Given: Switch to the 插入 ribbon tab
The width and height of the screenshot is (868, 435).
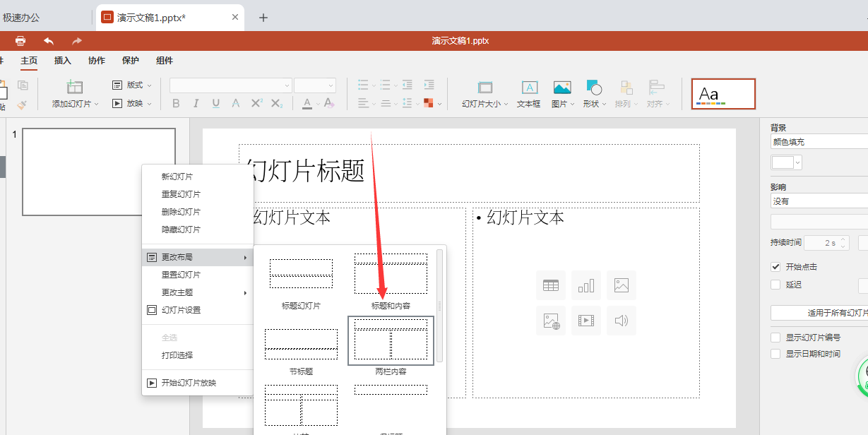Looking at the screenshot, I should click(x=63, y=61).
